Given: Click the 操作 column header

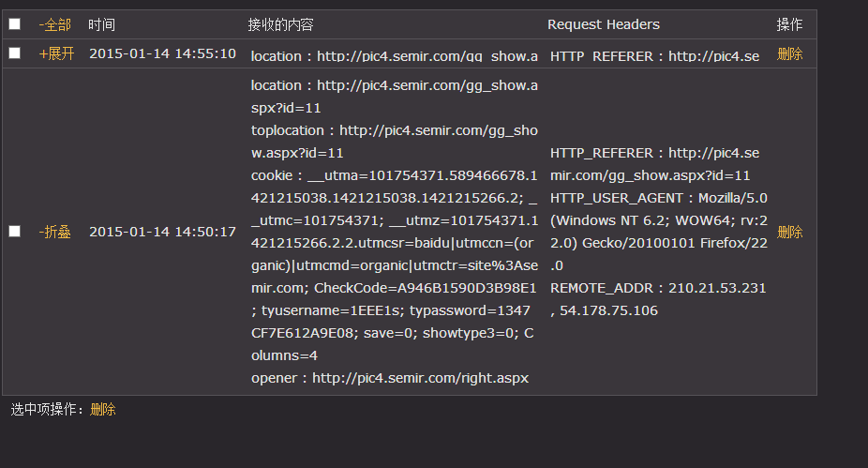Looking at the screenshot, I should coord(789,24).
